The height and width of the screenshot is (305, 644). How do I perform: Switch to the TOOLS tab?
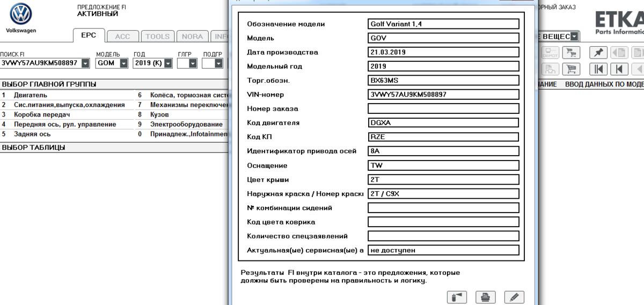coord(157,37)
